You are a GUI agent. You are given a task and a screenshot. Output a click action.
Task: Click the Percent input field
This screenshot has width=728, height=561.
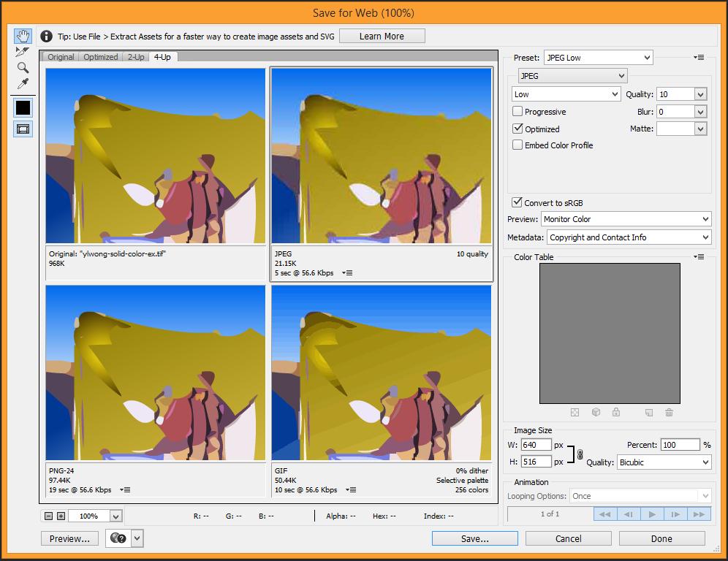(x=680, y=445)
